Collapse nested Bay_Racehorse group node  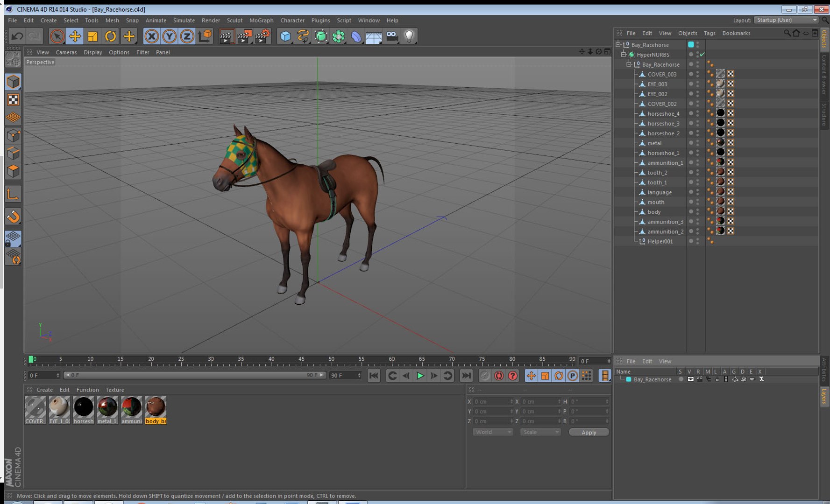[629, 64]
